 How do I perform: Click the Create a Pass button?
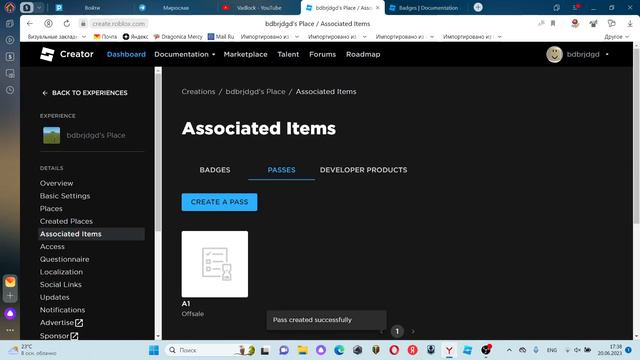219,202
